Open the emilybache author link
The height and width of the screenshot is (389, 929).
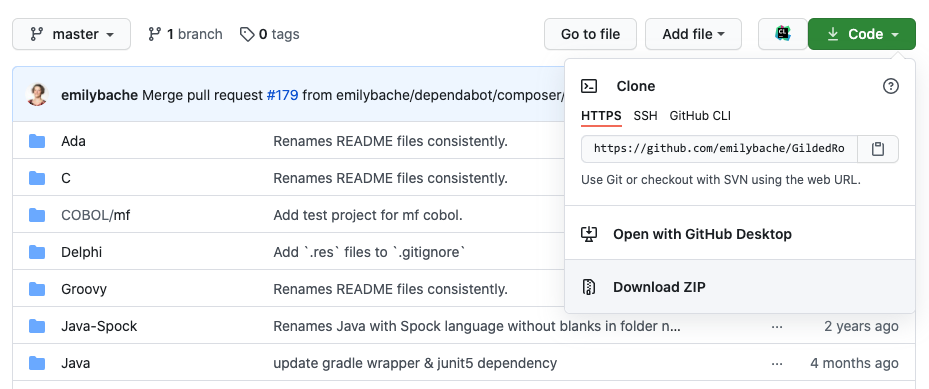100,95
